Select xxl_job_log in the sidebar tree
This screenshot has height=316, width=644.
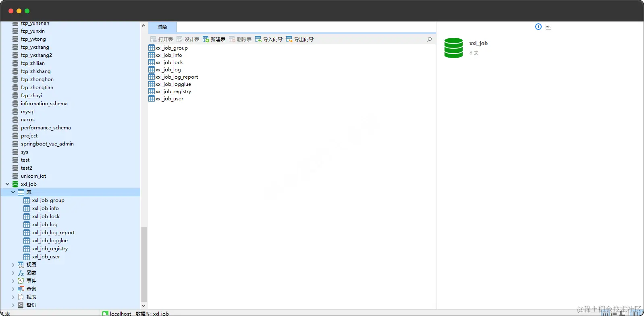(x=45, y=225)
